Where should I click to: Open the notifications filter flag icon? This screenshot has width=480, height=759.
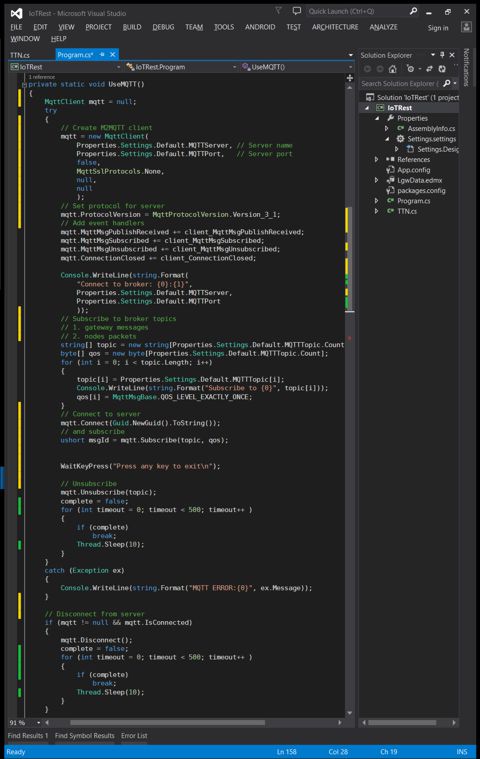(x=278, y=11)
